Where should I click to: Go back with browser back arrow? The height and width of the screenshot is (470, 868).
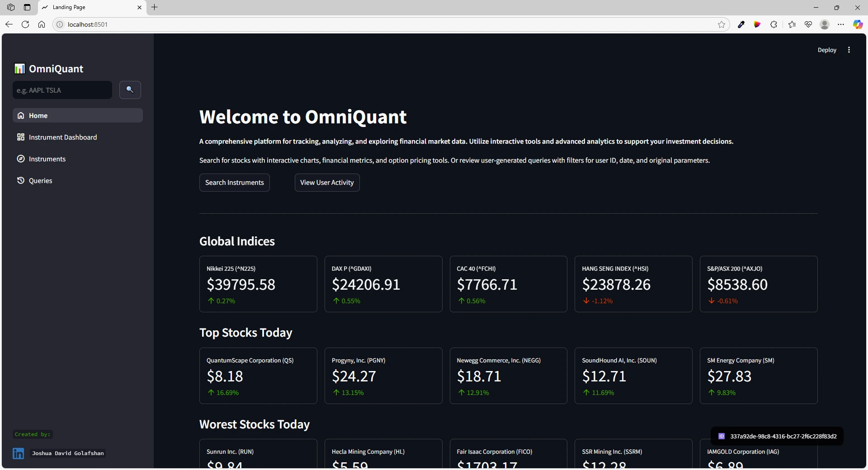coord(9,24)
